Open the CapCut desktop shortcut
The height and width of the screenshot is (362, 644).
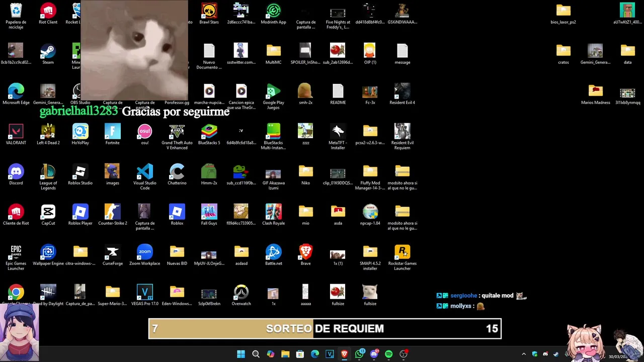point(48,215)
